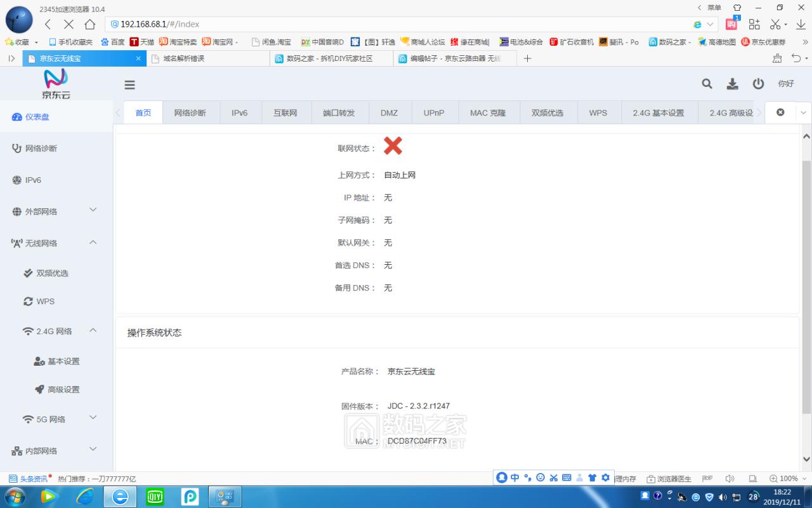Click the download icon next to the search icon
The width and height of the screenshot is (812, 508).
point(733,83)
